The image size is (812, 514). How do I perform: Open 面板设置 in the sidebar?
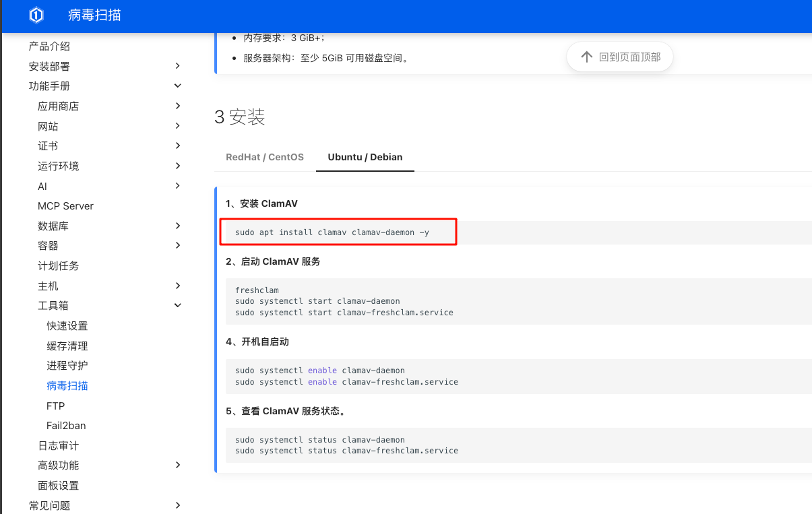pos(58,486)
